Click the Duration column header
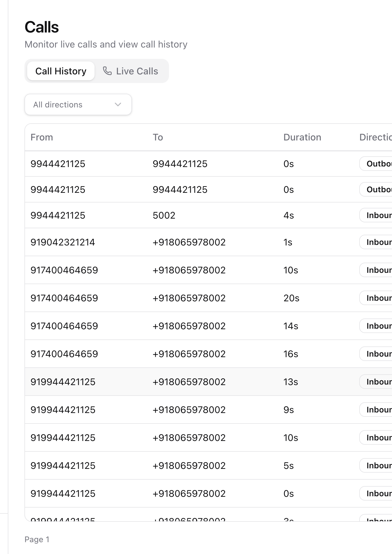The image size is (392, 554). [302, 137]
